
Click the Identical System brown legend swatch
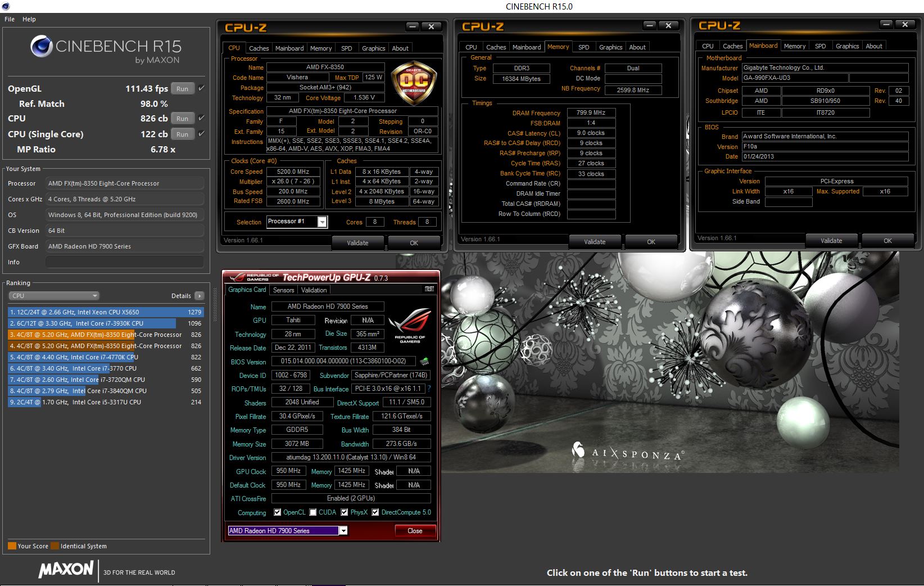(x=55, y=546)
